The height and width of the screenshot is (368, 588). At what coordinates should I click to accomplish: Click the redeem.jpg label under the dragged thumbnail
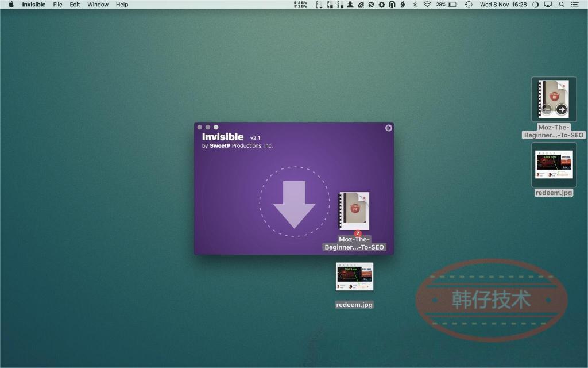tap(354, 305)
